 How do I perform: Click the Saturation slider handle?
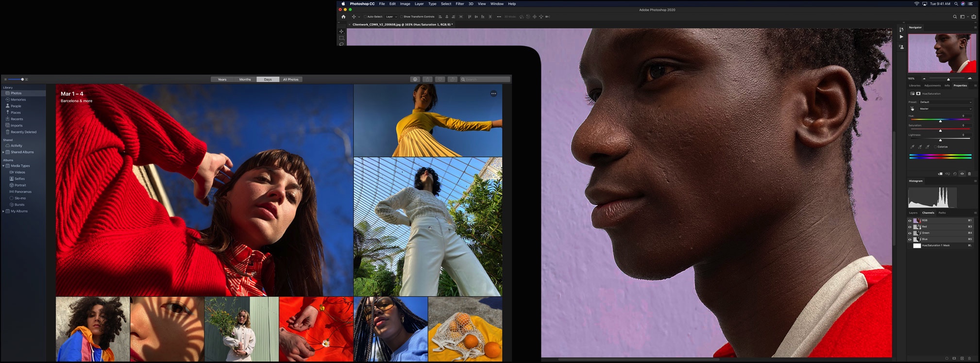click(940, 131)
